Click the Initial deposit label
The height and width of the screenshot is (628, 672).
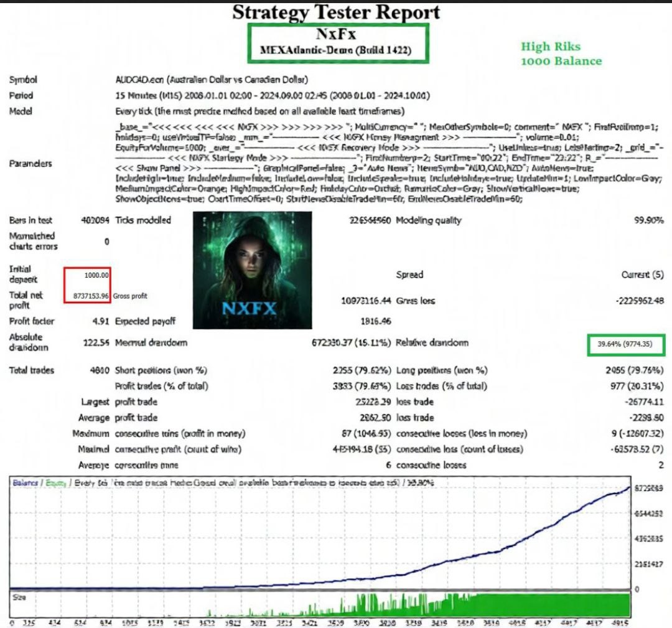[23, 274]
